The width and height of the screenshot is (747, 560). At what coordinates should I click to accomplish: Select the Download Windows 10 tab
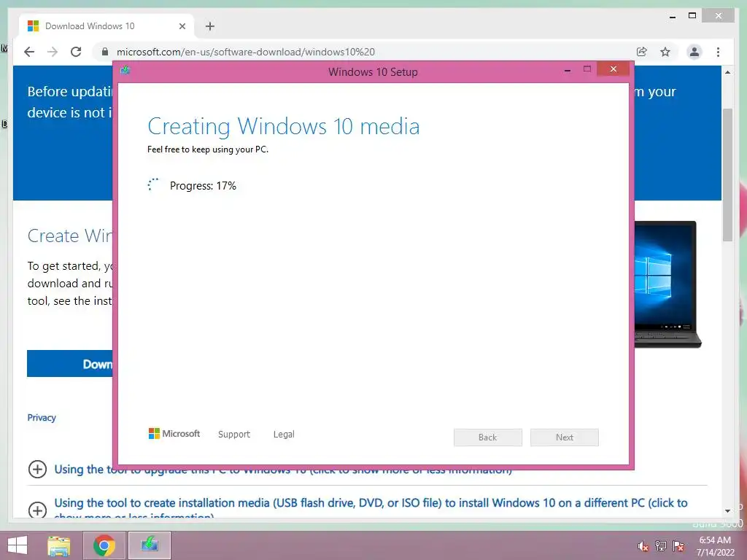tap(107, 26)
